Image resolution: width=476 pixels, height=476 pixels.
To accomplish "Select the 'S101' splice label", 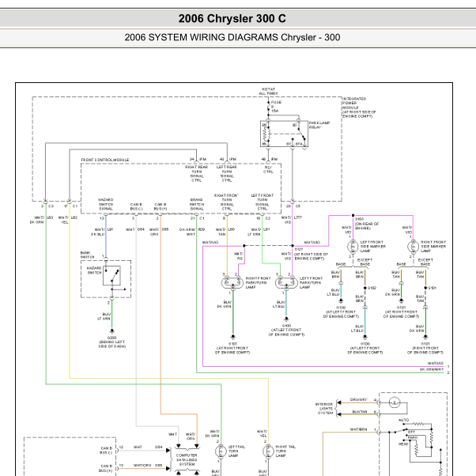I will [x=433, y=288].
